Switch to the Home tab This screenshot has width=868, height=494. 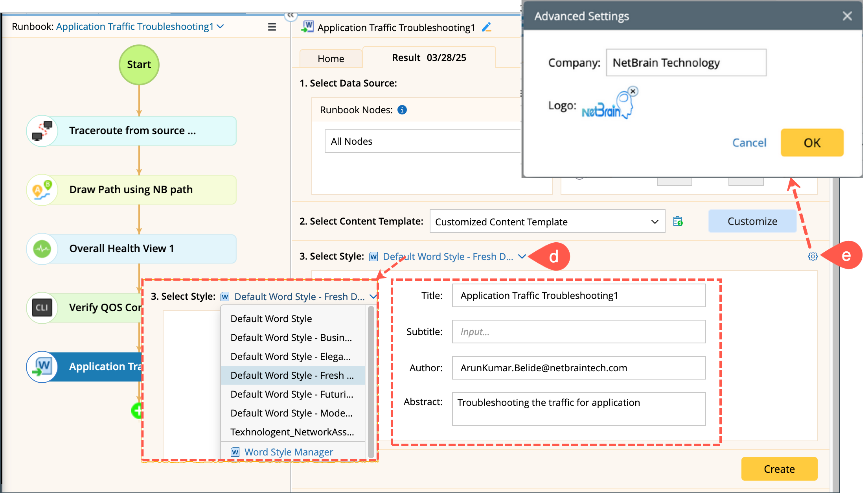331,59
